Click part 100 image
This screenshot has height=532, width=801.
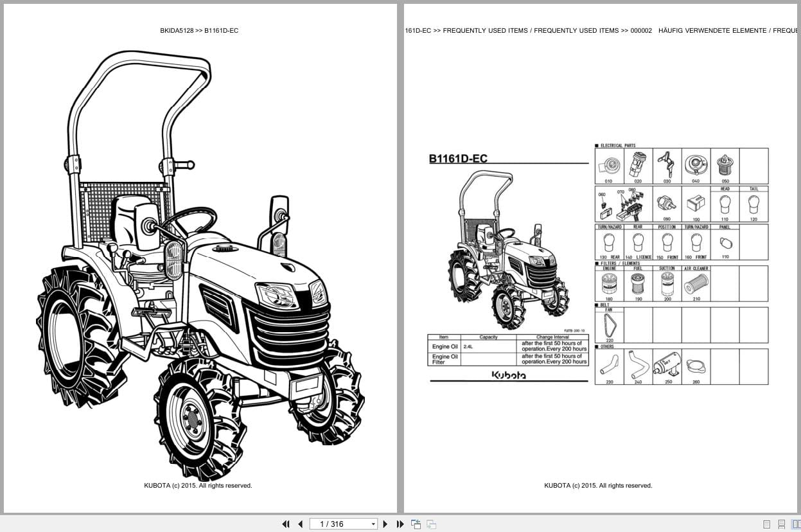click(696, 204)
